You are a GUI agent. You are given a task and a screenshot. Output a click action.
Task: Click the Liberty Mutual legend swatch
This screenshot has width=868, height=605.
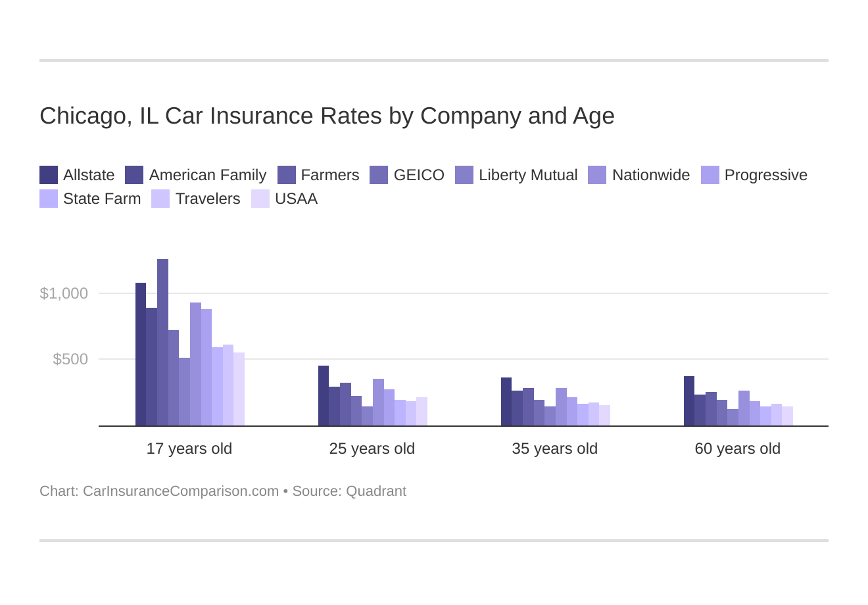point(464,175)
